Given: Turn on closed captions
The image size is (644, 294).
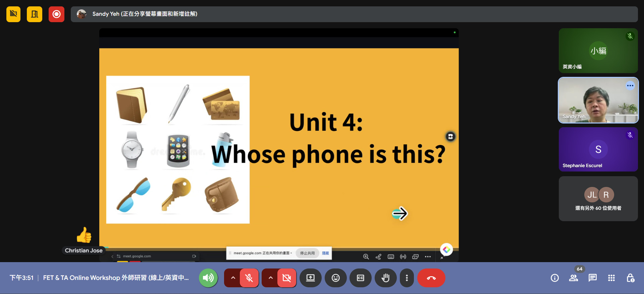Looking at the screenshot, I should 361,278.
